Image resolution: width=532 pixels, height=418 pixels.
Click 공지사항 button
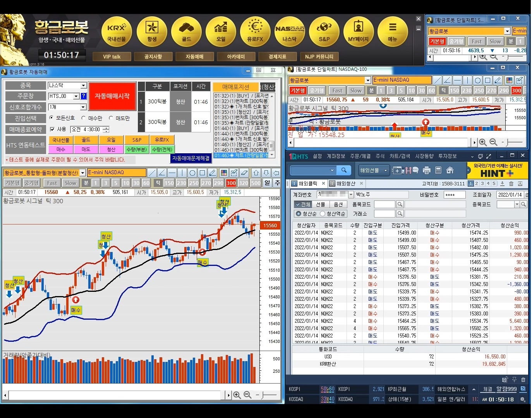click(x=153, y=57)
